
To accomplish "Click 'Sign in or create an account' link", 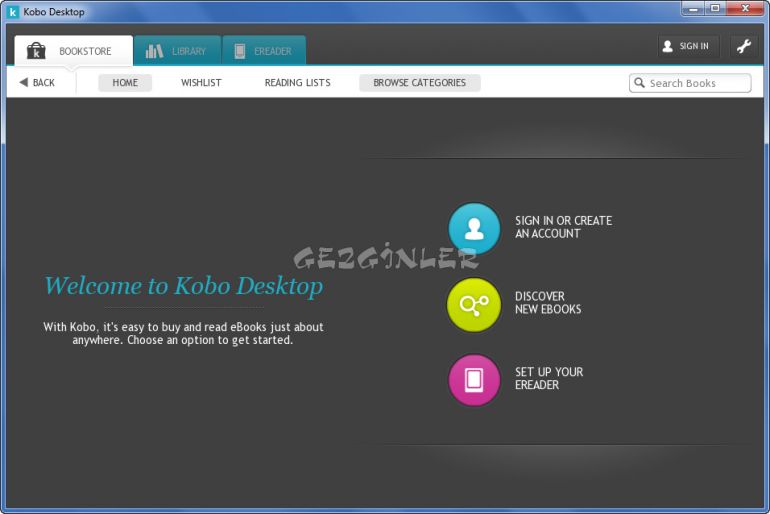I will tap(563, 227).
